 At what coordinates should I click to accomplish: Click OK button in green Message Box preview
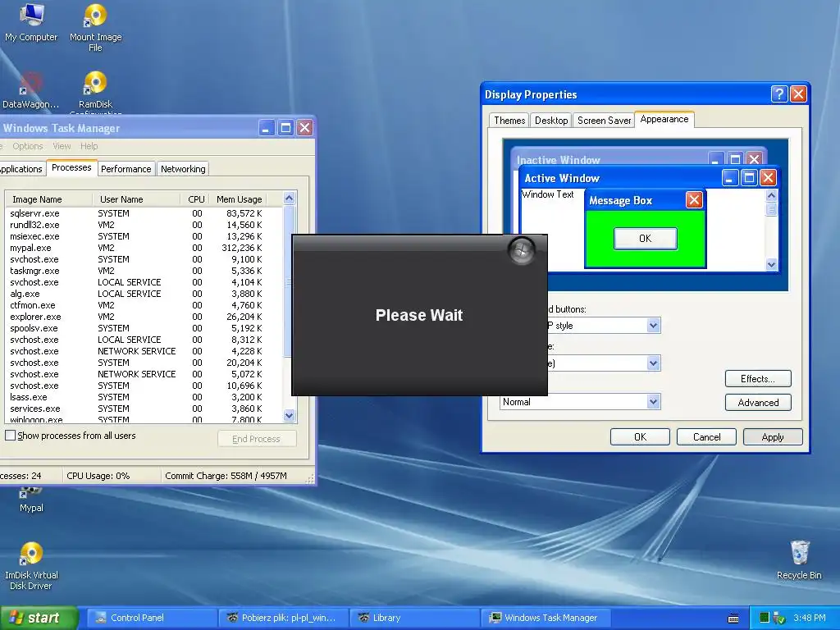645,239
